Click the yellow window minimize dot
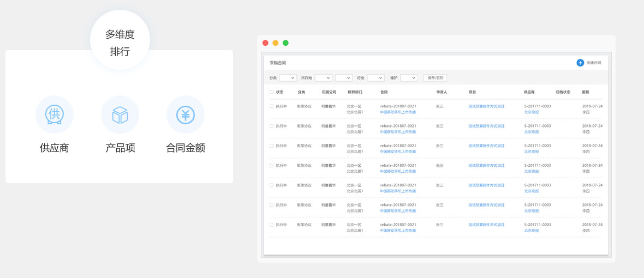644x278 pixels. [276, 43]
